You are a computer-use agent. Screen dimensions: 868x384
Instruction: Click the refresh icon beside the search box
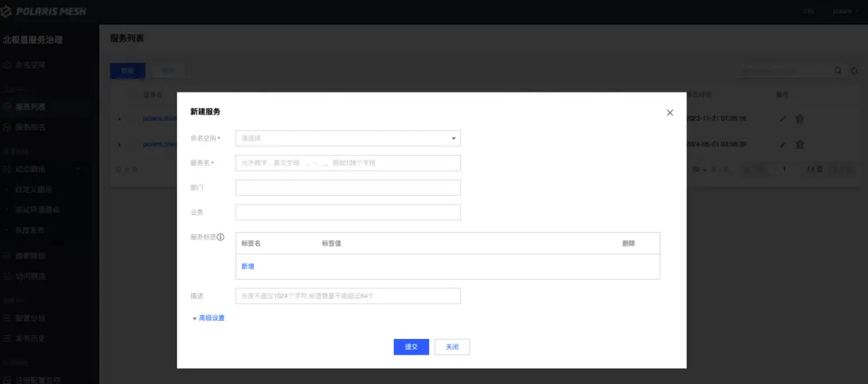tap(854, 71)
